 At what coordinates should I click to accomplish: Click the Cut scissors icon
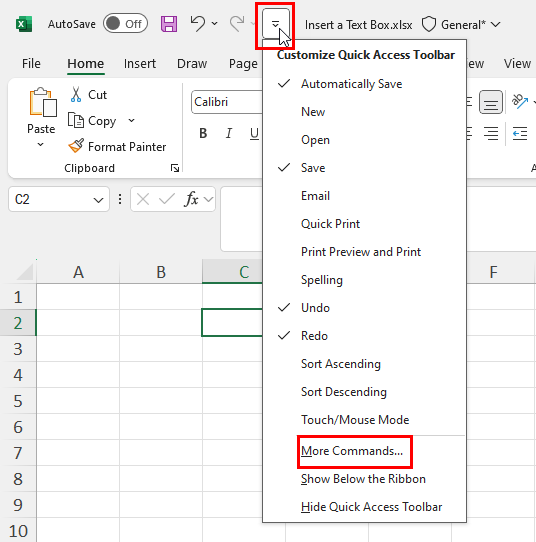76,94
